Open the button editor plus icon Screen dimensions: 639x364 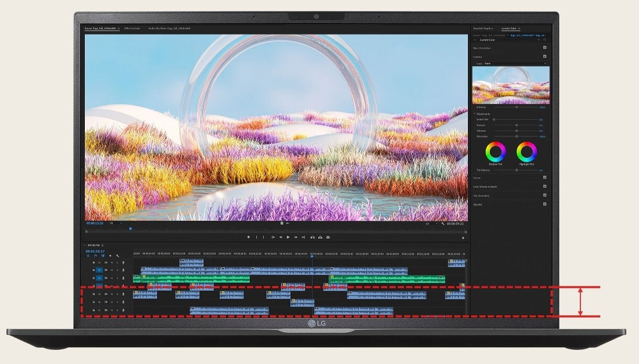click(463, 238)
